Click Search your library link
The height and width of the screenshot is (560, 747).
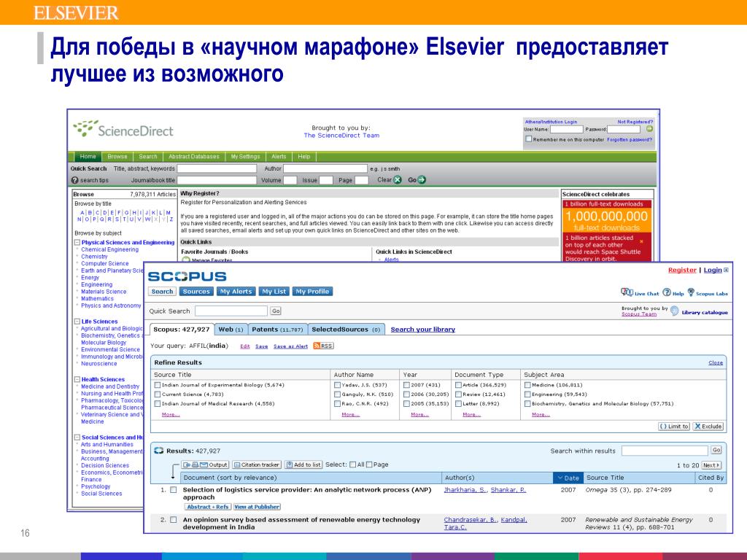[x=422, y=330]
